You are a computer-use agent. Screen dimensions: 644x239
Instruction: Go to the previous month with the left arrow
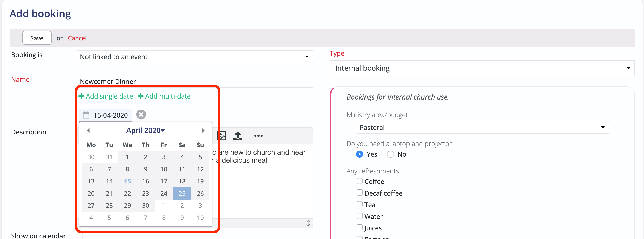point(88,130)
